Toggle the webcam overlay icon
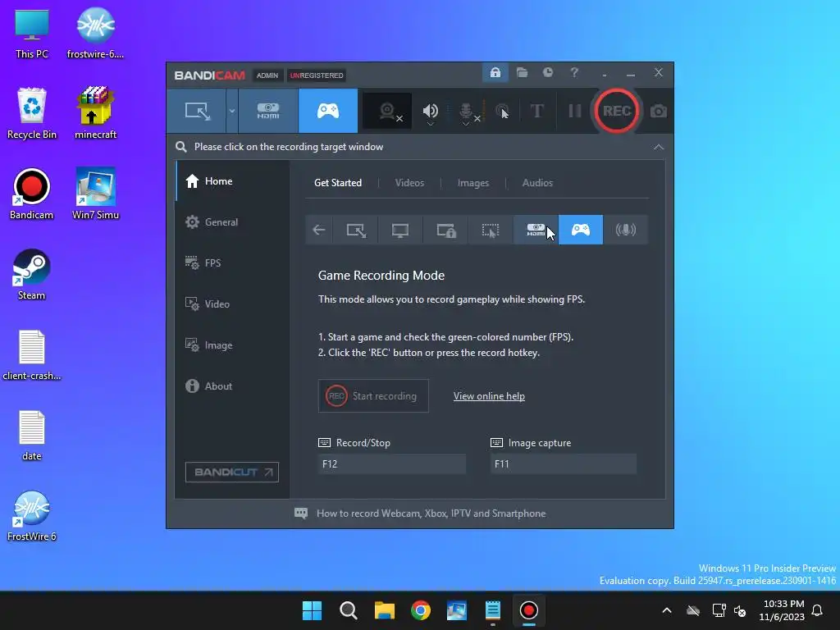This screenshot has height=630, width=840. point(387,111)
